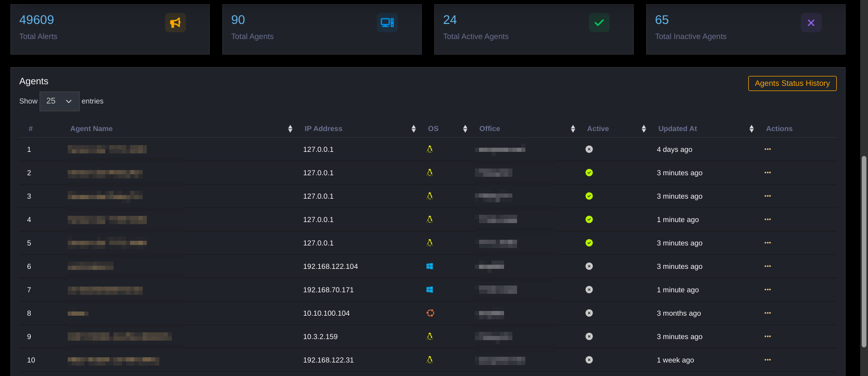Click the active status indicator in row 2
868x376 pixels.
(x=589, y=173)
